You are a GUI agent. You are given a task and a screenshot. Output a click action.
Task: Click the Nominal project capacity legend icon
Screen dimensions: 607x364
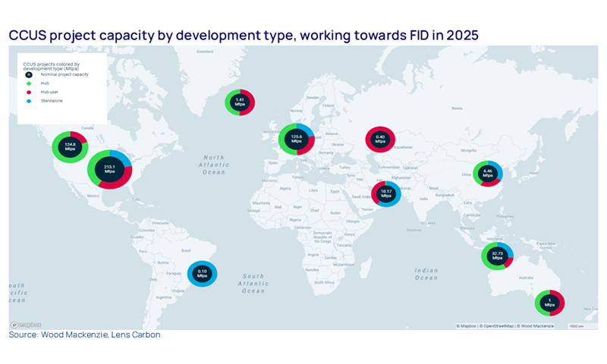point(28,74)
